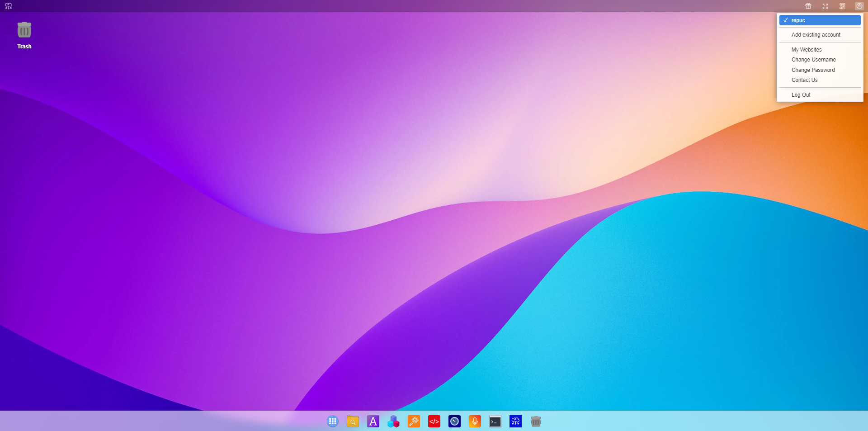868x431 pixels.
Task: Open the orange microphone recorder app in dock
Action: point(475,422)
